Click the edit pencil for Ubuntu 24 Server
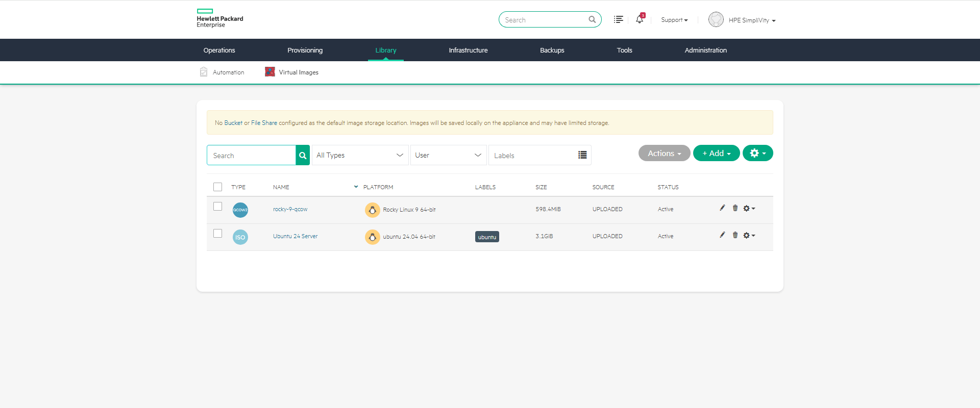 (x=722, y=235)
